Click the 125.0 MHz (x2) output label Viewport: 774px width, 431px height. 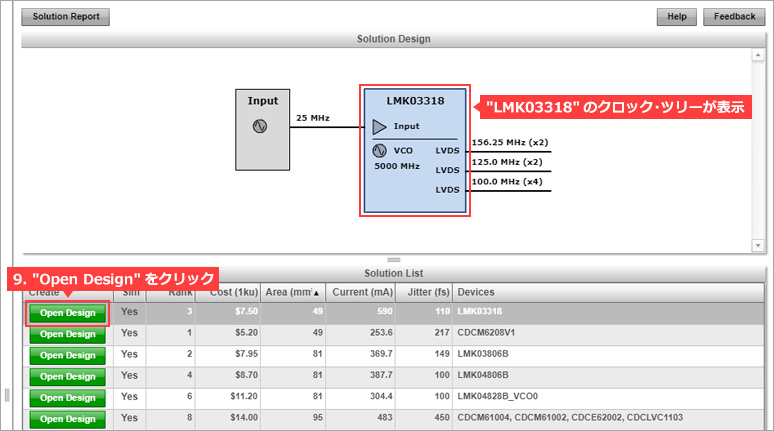(507, 162)
